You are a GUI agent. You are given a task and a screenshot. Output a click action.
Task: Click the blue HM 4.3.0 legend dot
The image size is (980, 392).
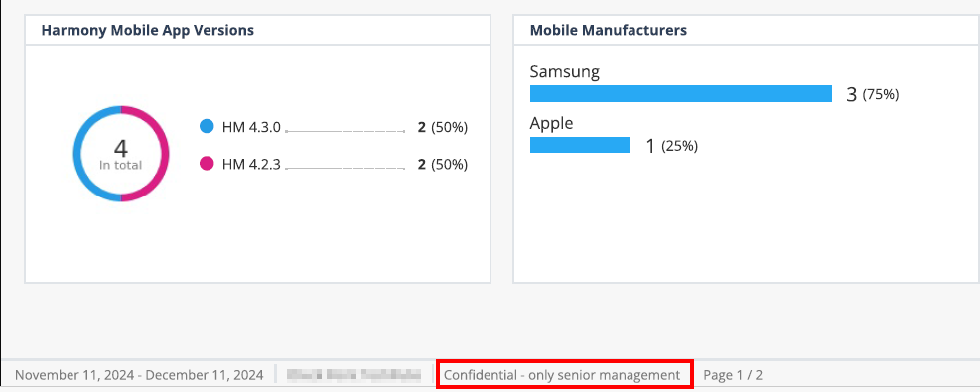tap(207, 127)
